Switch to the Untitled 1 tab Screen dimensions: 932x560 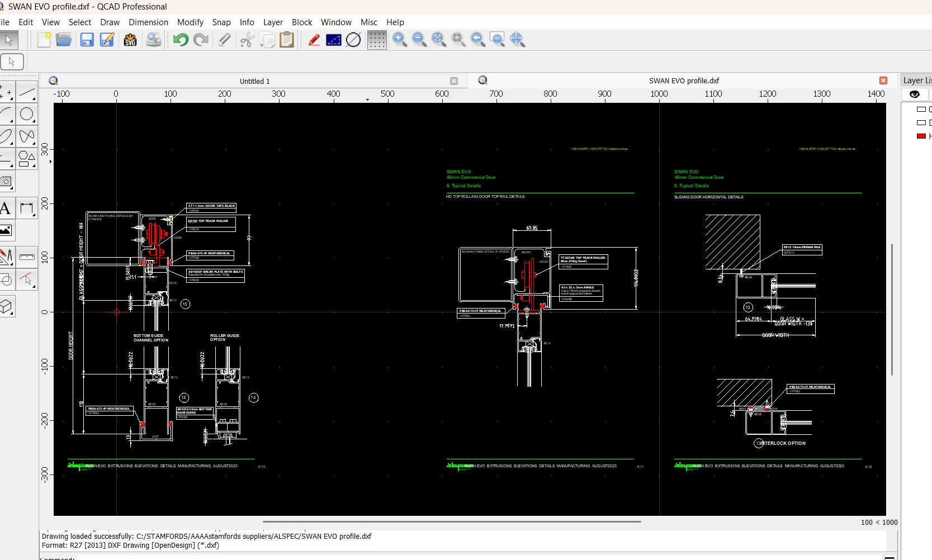click(x=254, y=81)
